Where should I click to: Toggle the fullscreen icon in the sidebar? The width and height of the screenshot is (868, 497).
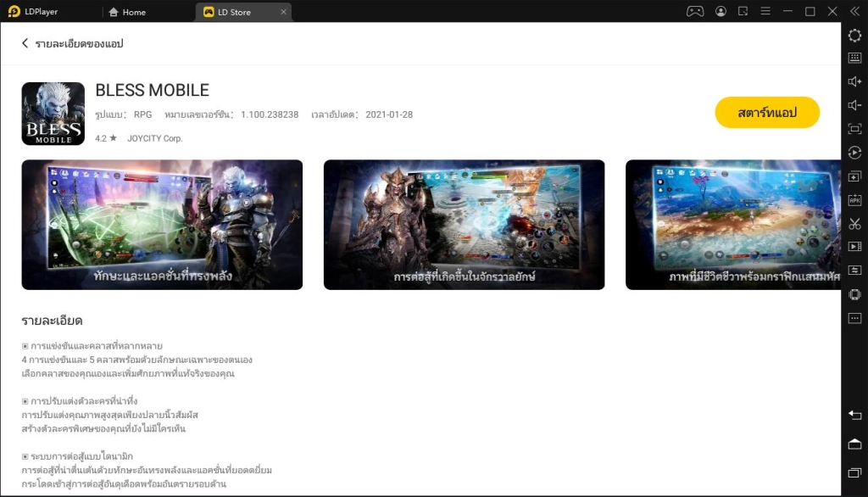(854, 129)
